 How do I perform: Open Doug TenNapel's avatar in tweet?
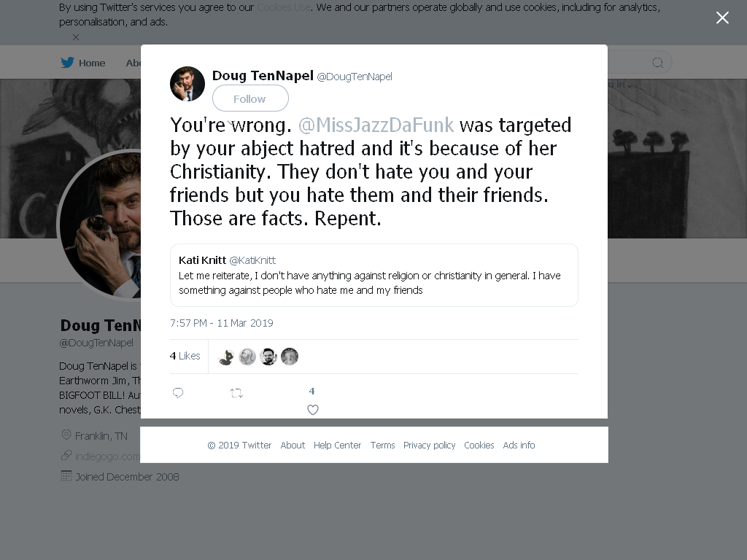(x=187, y=84)
